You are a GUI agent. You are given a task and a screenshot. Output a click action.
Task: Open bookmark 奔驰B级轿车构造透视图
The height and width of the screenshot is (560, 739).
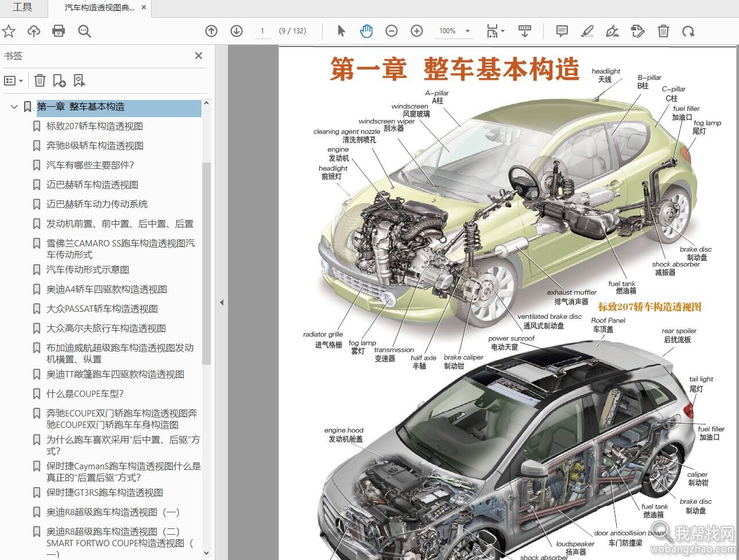pos(95,145)
